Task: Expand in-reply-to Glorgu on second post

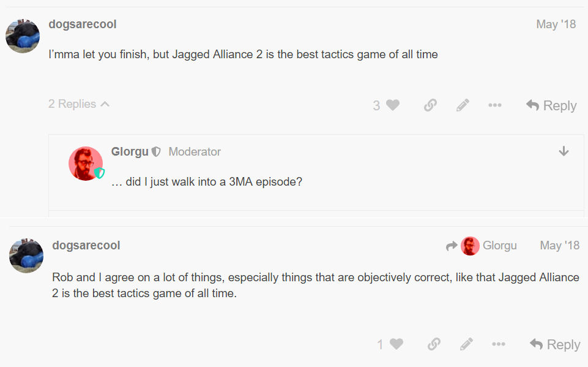Action: coord(482,246)
